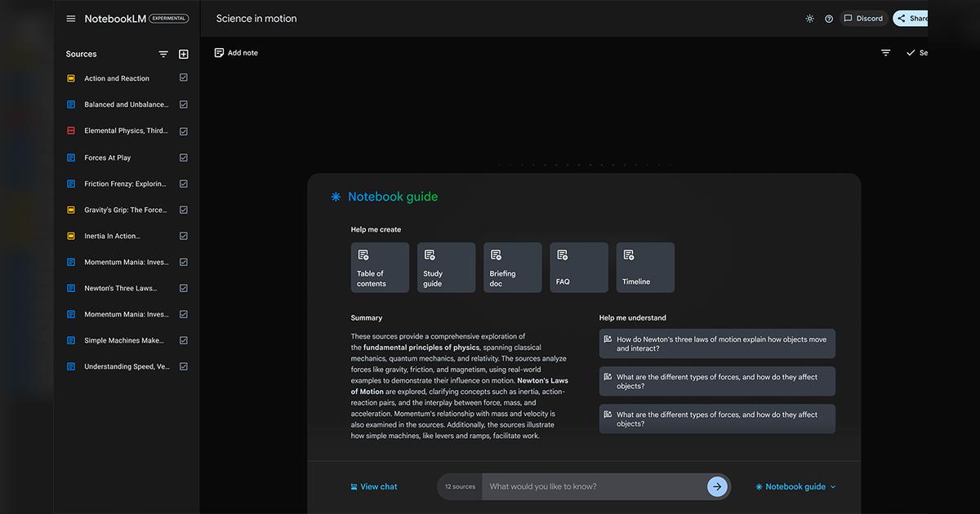Click the Notebook guide asterisk icon in header

336,197
